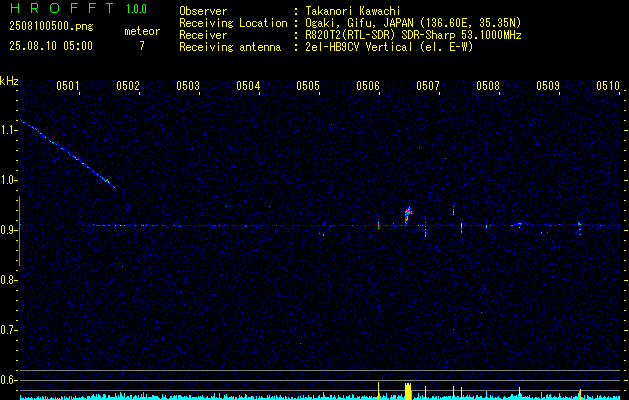Click the kHz axis unit label

9,81
